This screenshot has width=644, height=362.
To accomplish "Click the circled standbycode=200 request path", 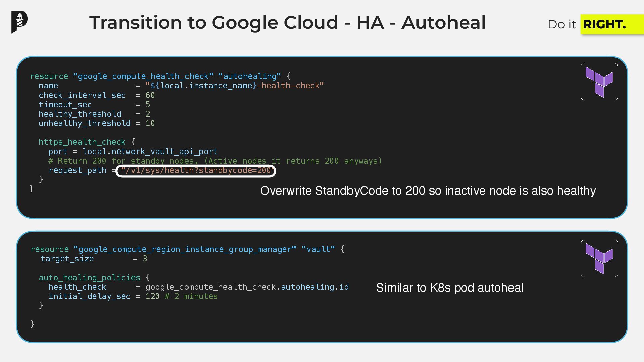I will [196, 171].
